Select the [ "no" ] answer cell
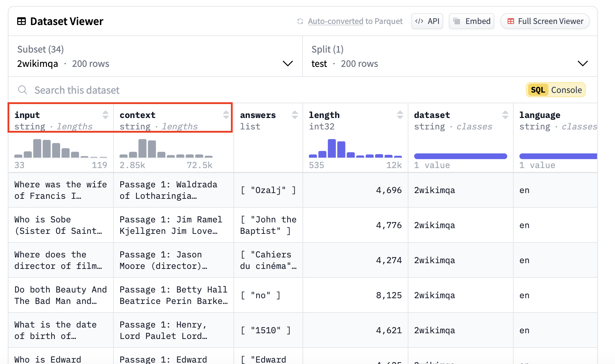Image resolution: width=615 pixels, height=364 pixels. pyautogui.click(x=268, y=295)
